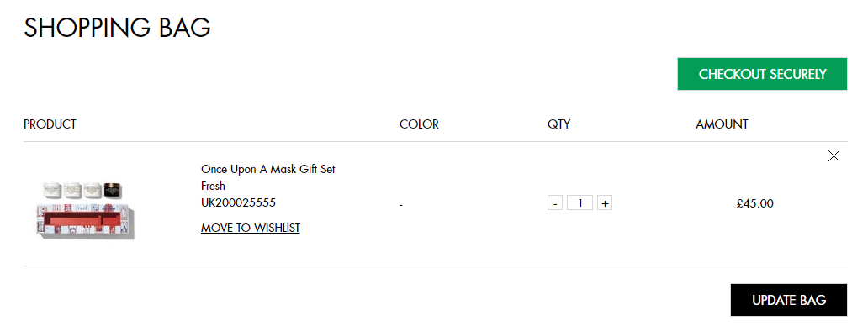Click the black jar in the product image
Image resolution: width=868 pixels, height=326 pixels.
[113, 192]
